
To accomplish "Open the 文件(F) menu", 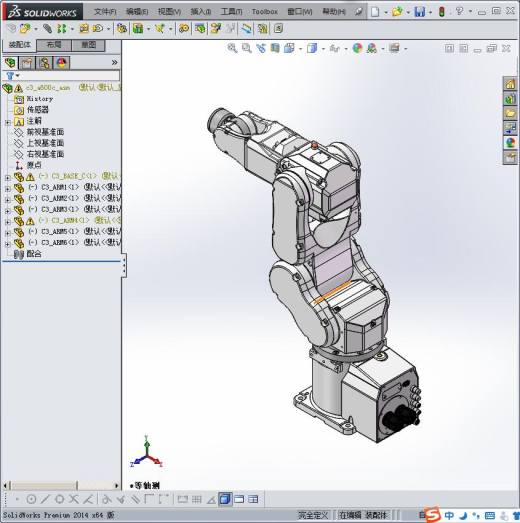I will click(105, 12).
